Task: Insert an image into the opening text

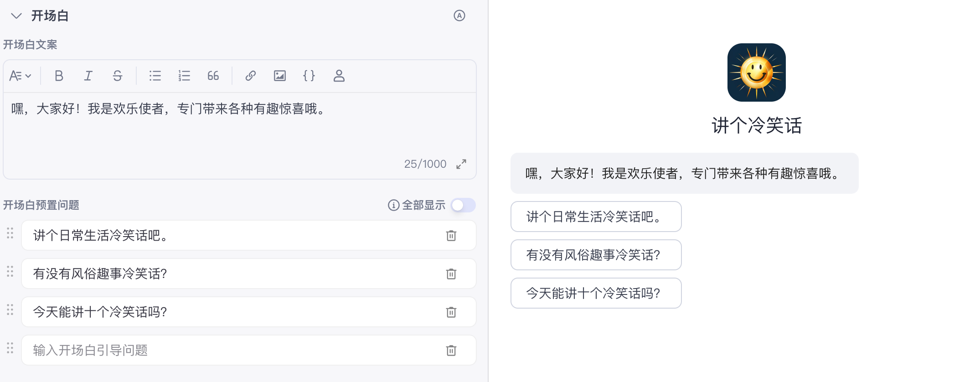Action: click(280, 76)
